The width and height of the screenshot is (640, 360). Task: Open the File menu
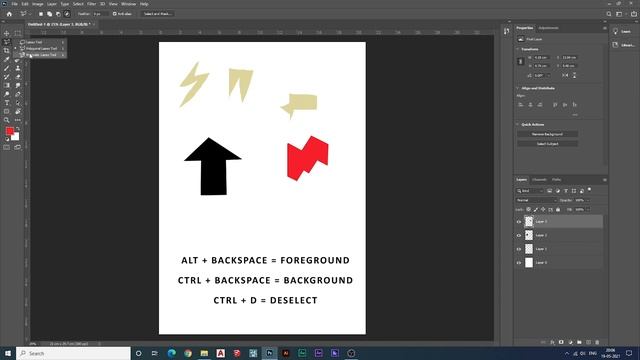tap(14, 4)
